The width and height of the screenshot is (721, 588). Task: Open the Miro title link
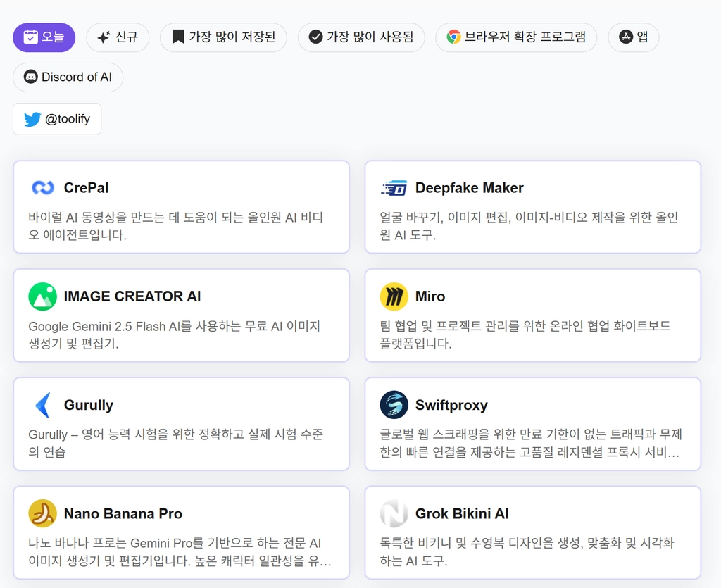point(430,296)
